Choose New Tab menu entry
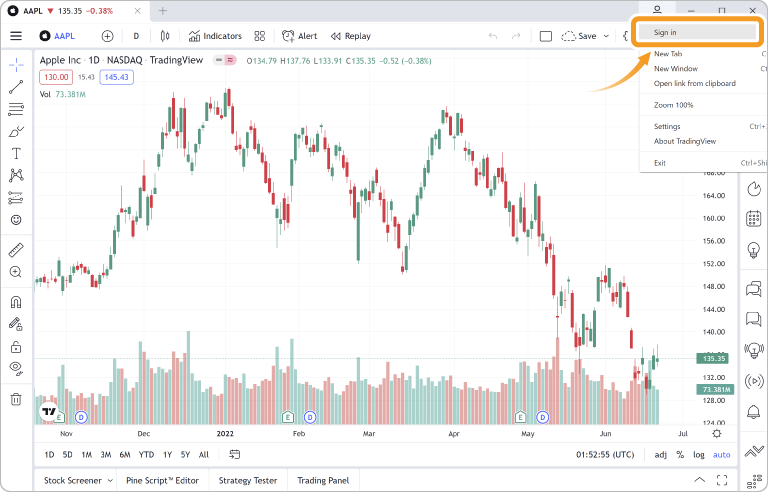768x492 pixels. (x=668, y=54)
